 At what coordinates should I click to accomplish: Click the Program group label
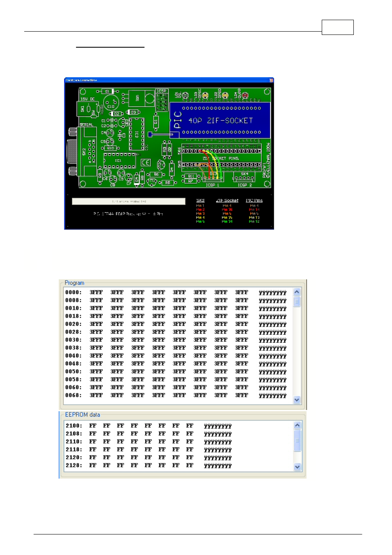click(74, 283)
